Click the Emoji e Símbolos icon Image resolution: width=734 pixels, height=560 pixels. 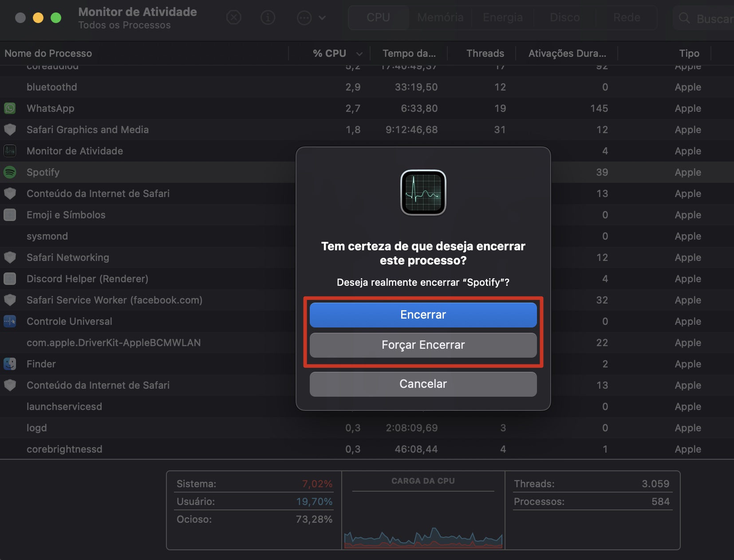[x=10, y=215]
